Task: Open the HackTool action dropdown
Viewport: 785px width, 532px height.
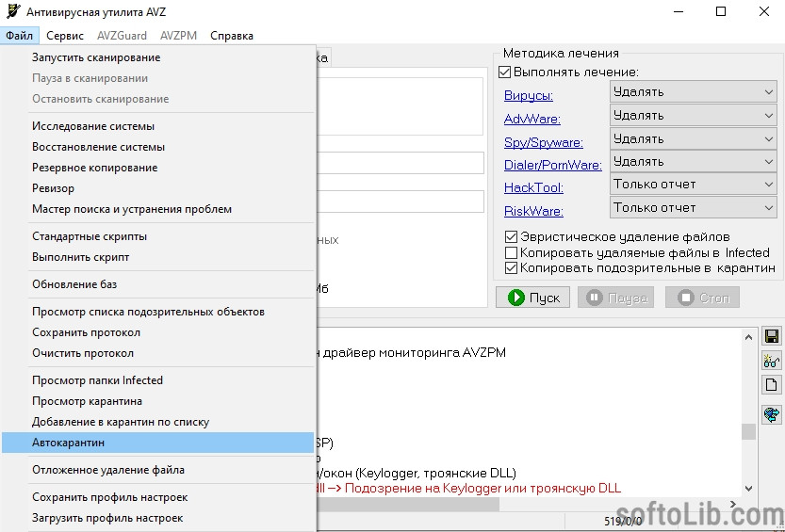Action: click(x=694, y=185)
